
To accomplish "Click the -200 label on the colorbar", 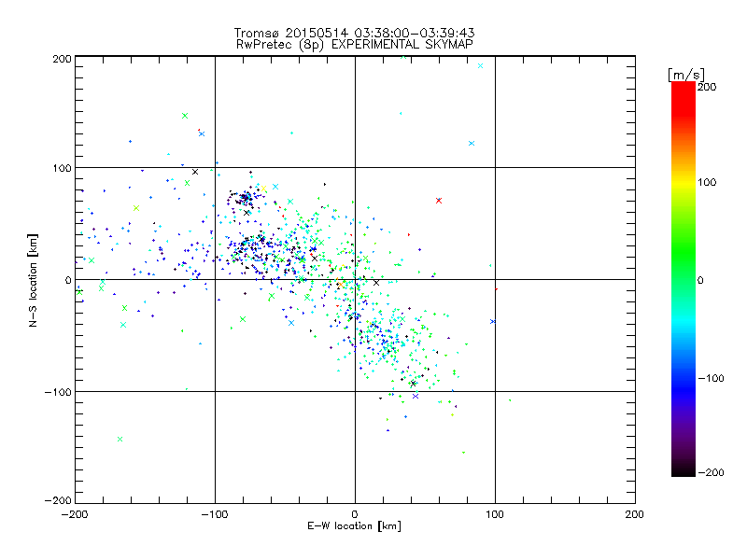I will tap(711, 472).
